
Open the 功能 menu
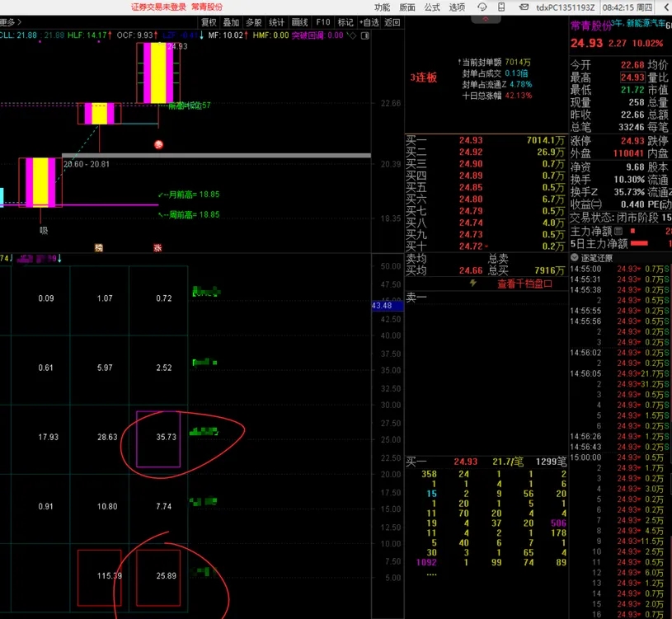click(382, 7)
